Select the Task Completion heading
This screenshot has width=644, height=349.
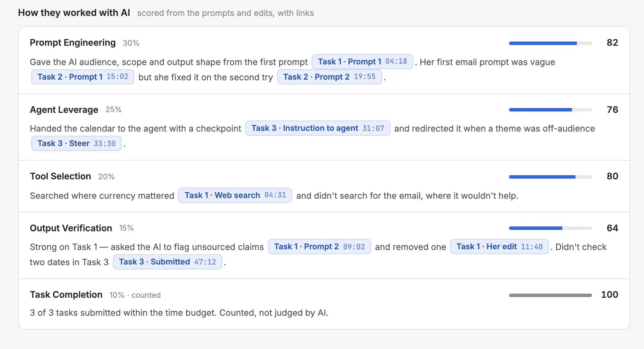tap(66, 295)
